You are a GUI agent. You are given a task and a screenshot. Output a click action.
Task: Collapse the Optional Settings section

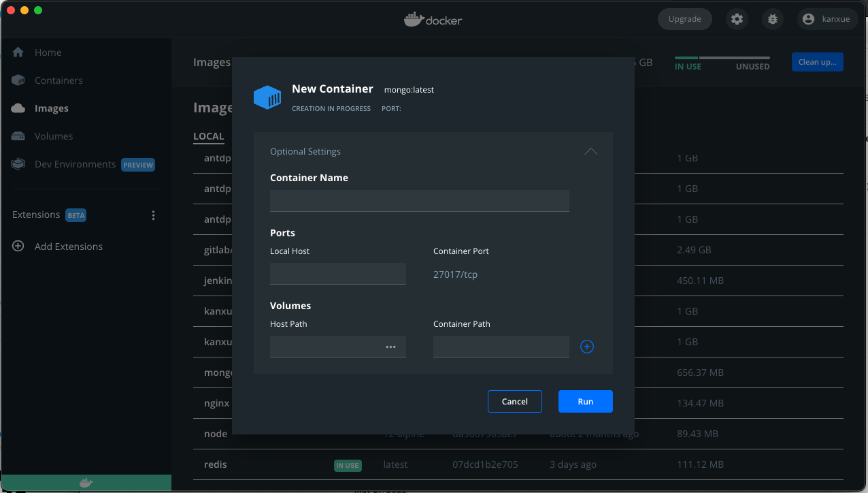point(591,151)
